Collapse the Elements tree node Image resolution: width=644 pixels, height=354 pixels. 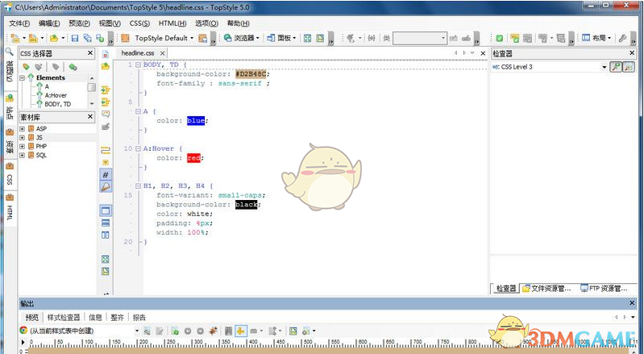23,77
